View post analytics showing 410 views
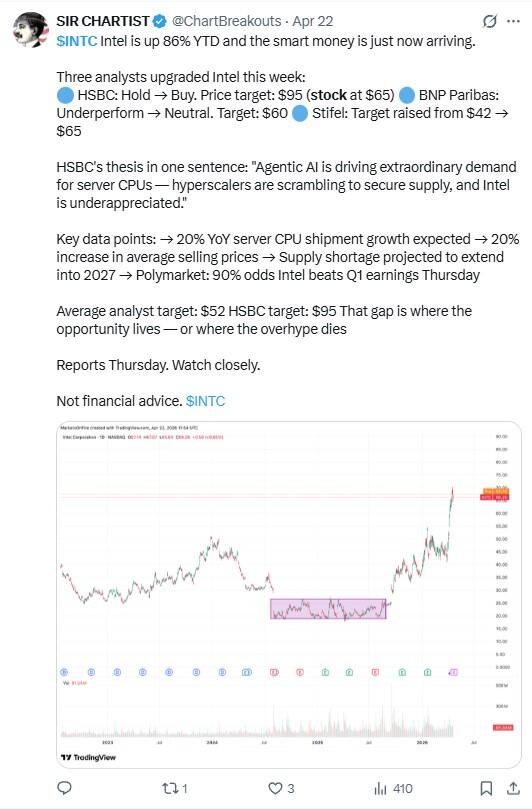 click(x=393, y=788)
